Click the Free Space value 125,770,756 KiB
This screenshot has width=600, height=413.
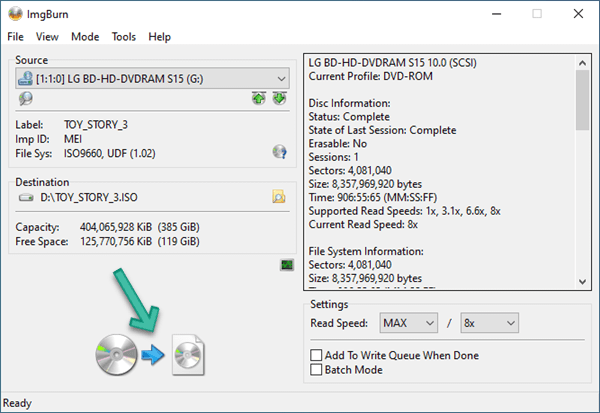116,242
